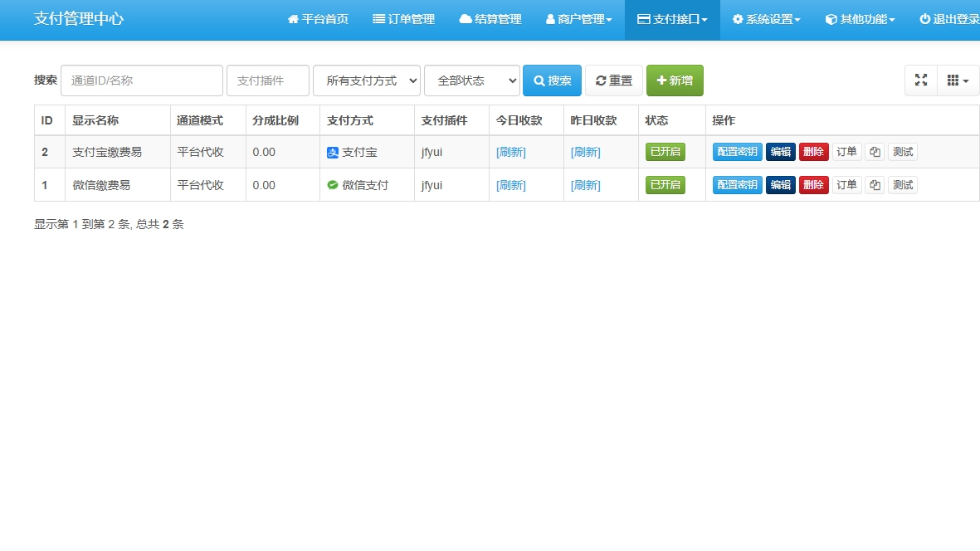
Task: Click 配置密钥 for 微信缴费易
Action: coord(737,185)
